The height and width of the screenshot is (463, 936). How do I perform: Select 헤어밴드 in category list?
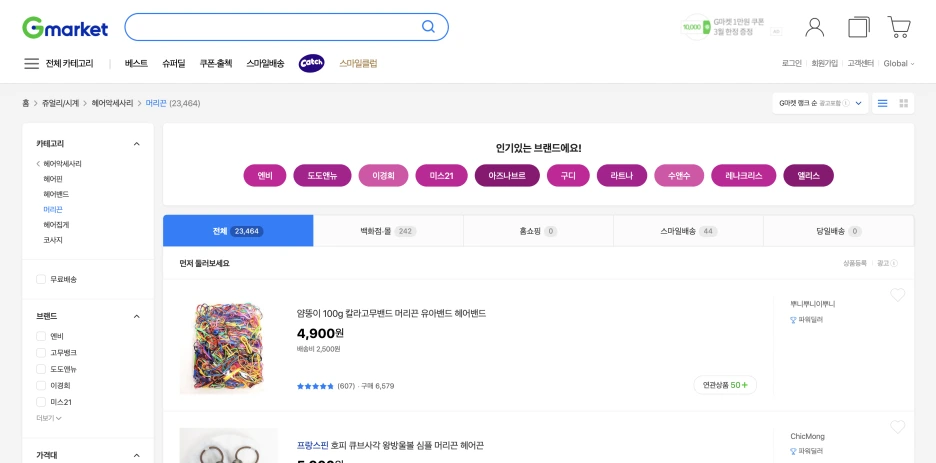coord(56,195)
